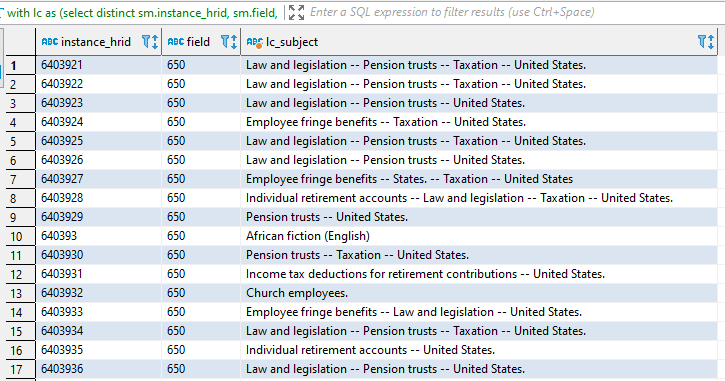This screenshot has width=725, height=381.
Task: Select the instance_hrid column header
Action: [98, 42]
